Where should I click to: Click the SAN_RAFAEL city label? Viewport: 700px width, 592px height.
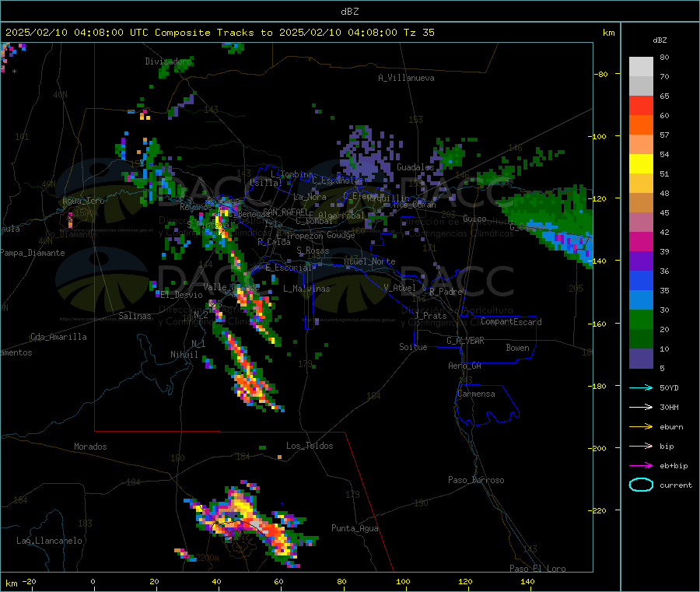(x=285, y=212)
